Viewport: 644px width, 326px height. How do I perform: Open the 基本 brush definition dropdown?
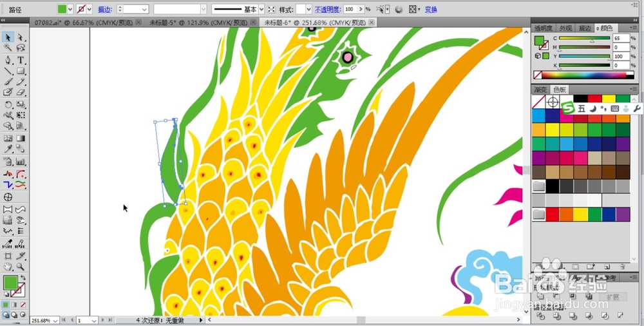tap(261, 9)
